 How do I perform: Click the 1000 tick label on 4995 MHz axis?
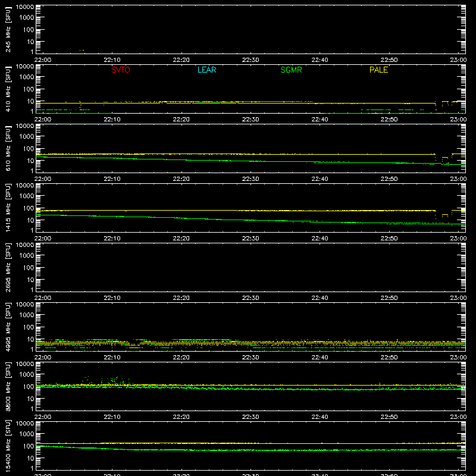tap(27, 315)
